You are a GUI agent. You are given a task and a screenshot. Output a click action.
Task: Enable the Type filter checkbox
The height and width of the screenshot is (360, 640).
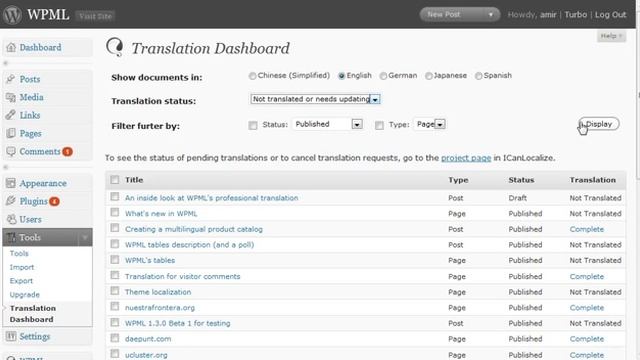(x=379, y=125)
